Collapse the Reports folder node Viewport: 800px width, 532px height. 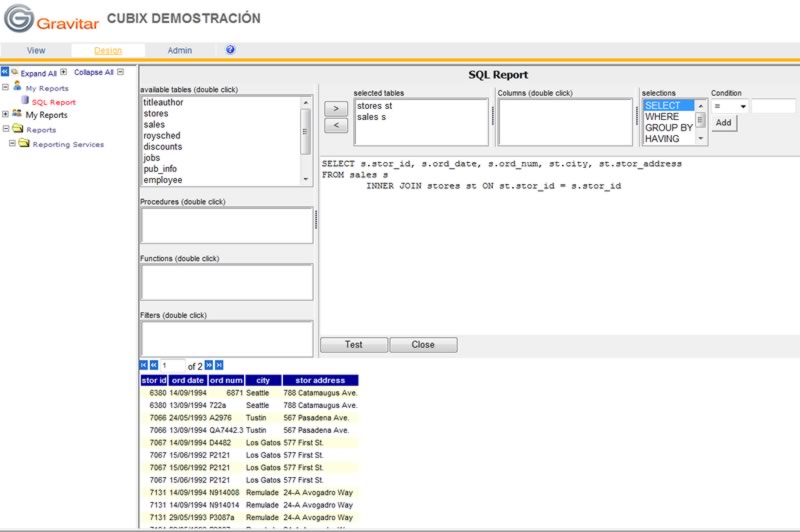6,129
